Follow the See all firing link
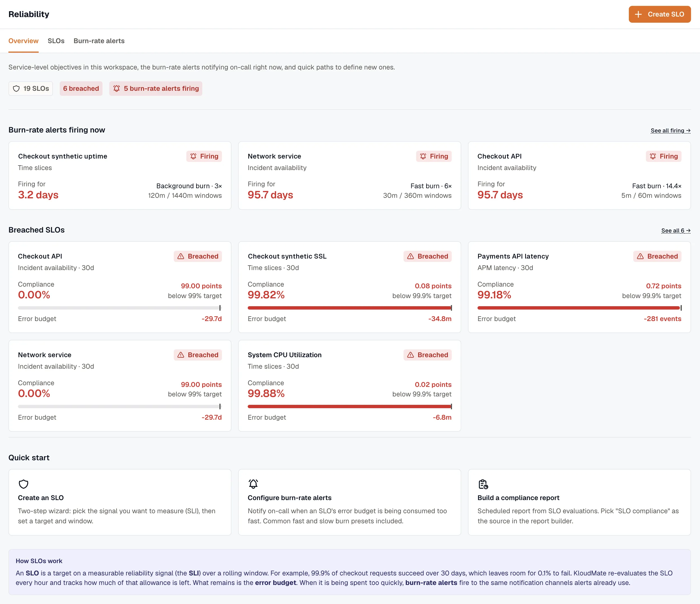700x604 pixels. pyautogui.click(x=671, y=130)
